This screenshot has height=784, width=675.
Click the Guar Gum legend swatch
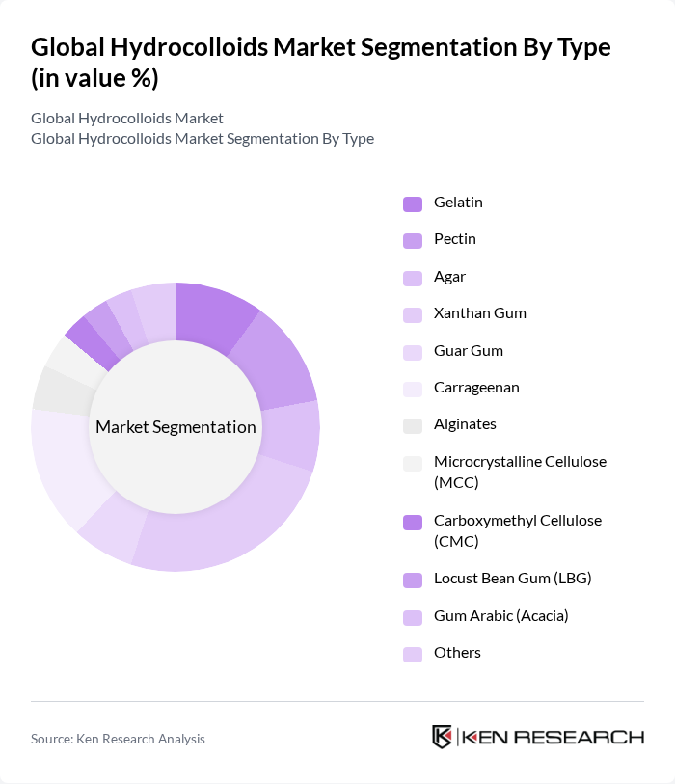[x=413, y=352]
